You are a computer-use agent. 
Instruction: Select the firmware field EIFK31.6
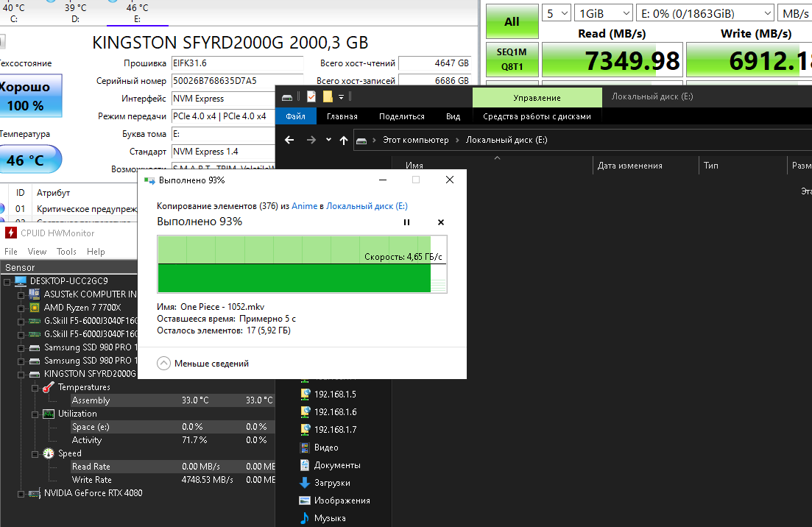point(237,63)
